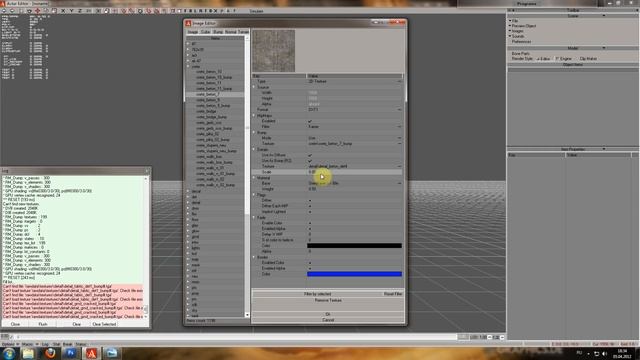
Task: Toggle the Dither flag checkbox
Action: [x=310, y=200]
